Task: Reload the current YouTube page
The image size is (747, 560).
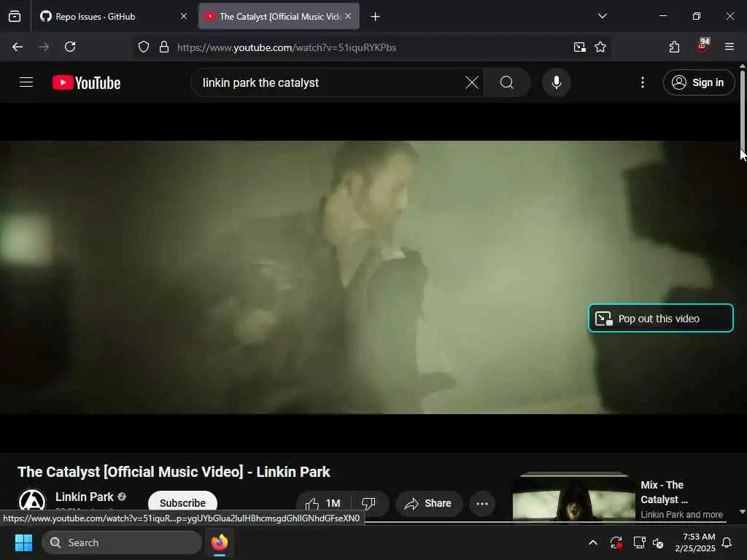Action: click(70, 47)
